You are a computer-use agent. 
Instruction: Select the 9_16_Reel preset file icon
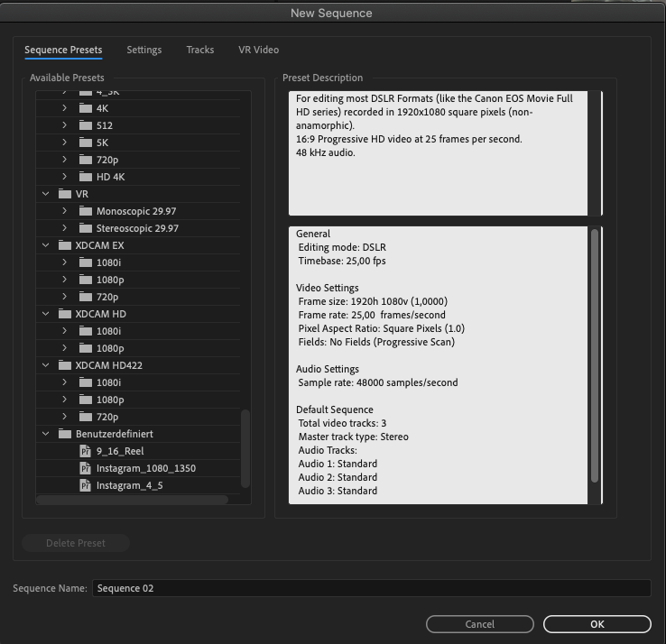coord(86,451)
